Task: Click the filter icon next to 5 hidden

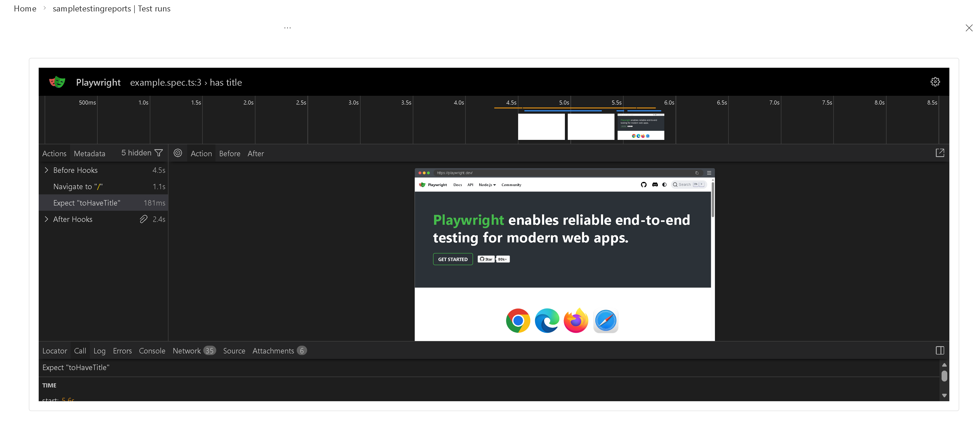Action: tap(159, 153)
